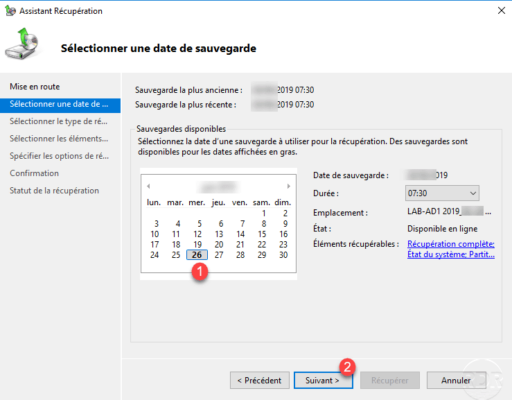Click the Sauvegarde la plus ancienne label
Screen dimensions: 512x400
189,90
